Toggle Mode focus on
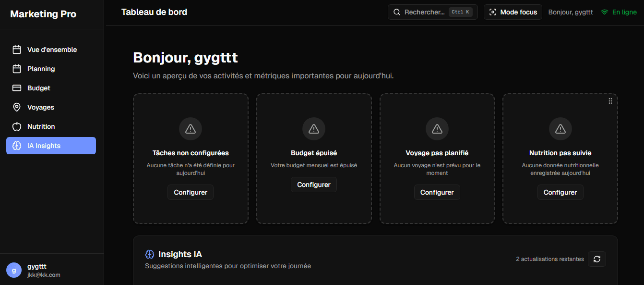This screenshot has height=285, width=644. [513, 12]
